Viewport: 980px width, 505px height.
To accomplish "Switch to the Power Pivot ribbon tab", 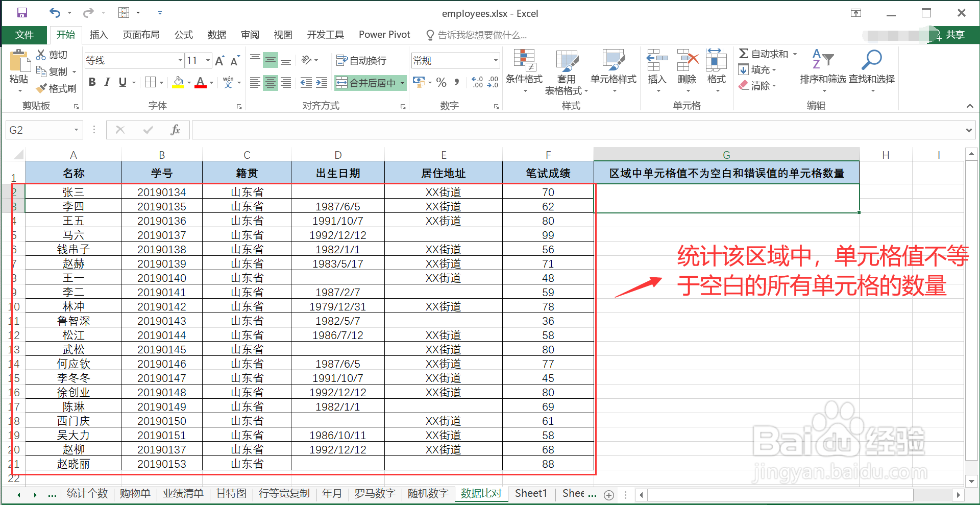I will 384,34.
